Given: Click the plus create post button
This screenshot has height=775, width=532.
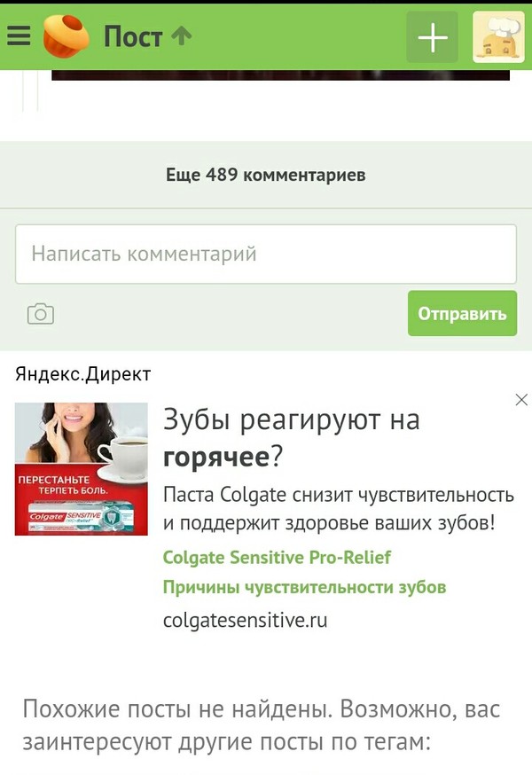Looking at the screenshot, I should click(x=432, y=37).
